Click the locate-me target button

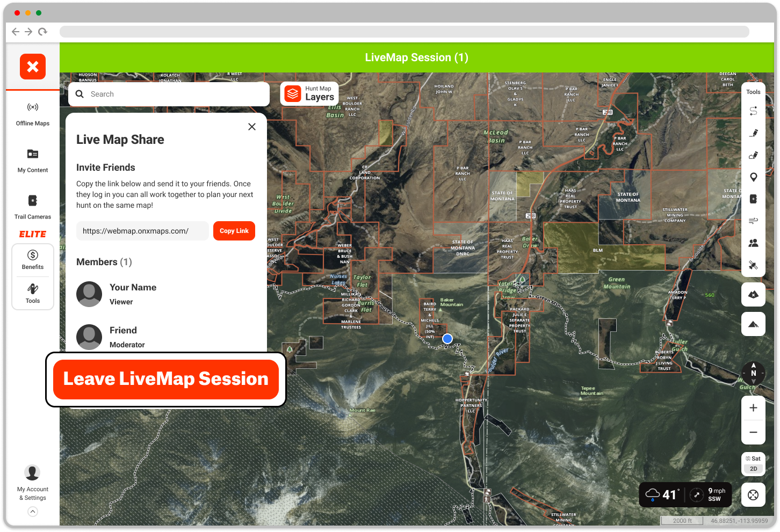[x=753, y=495]
